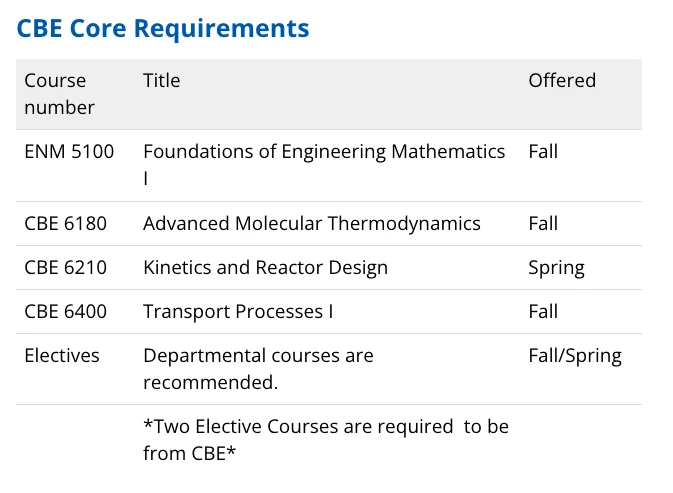Click the Spring term for CBE 6210

(x=556, y=268)
